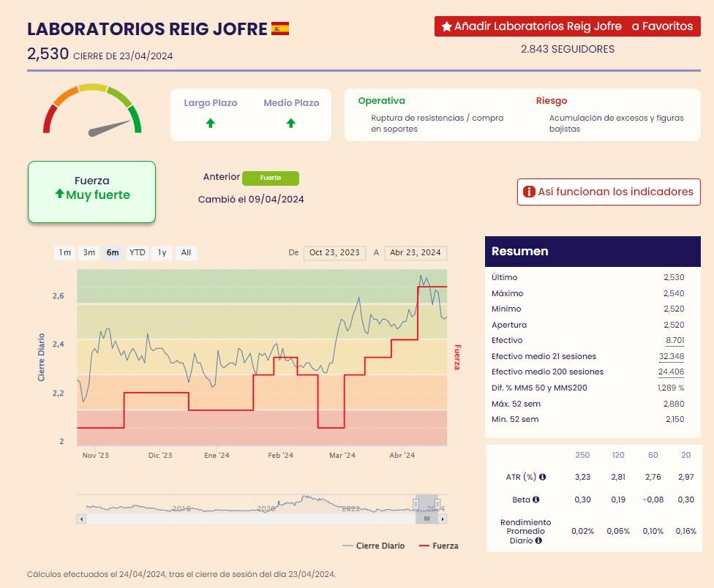Select the All chart range

pos(187,252)
